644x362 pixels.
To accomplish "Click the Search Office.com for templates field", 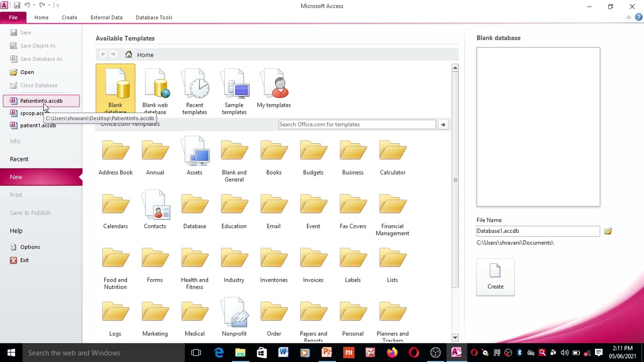I will pos(357,124).
